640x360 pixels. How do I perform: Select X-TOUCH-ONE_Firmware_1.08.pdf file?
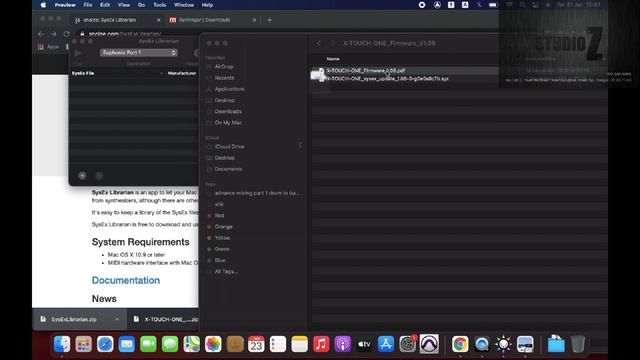coord(366,71)
